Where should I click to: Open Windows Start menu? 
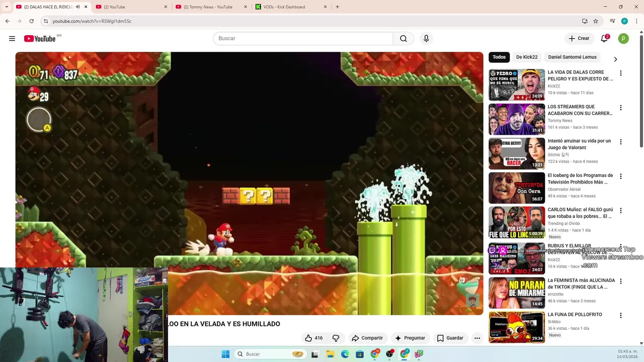click(x=225, y=354)
